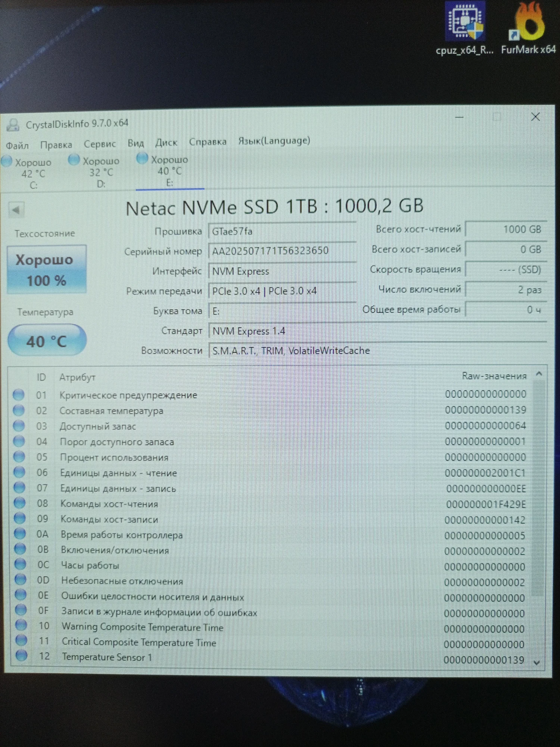Click status orb for attribute 06 data read
The width and height of the screenshot is (560, 747).
tap(19, 472)
